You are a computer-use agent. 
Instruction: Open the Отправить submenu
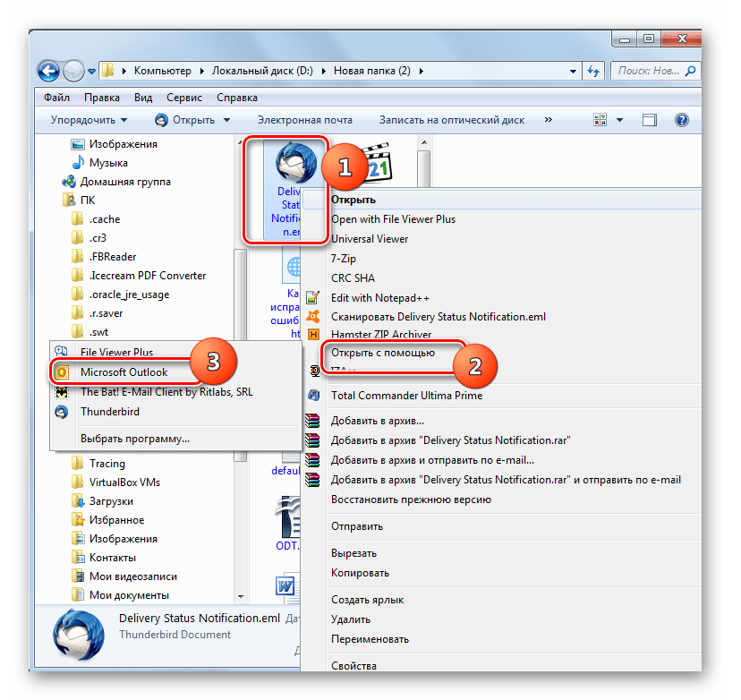[357, 526]
